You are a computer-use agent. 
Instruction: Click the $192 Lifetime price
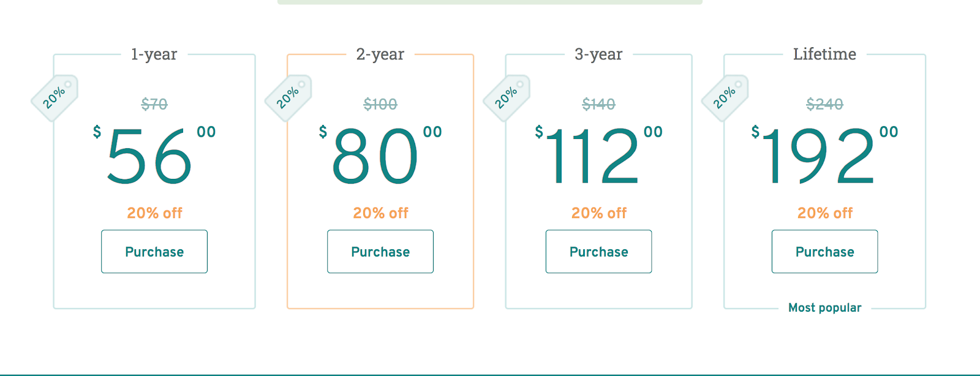click(x=817, y=156)
